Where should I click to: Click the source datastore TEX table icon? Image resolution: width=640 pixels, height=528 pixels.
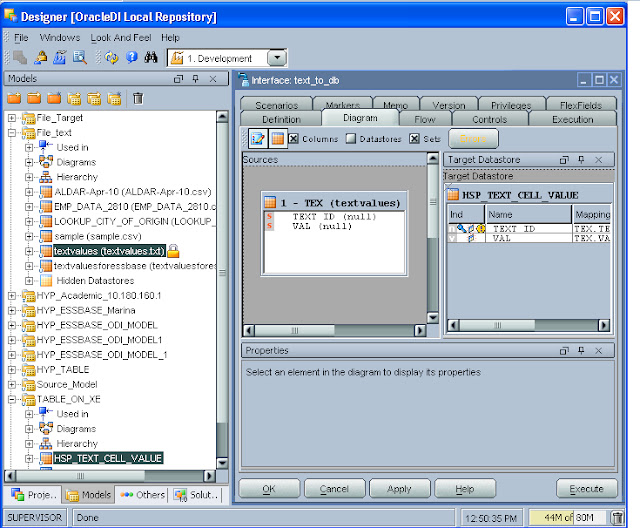pos(270,202)
